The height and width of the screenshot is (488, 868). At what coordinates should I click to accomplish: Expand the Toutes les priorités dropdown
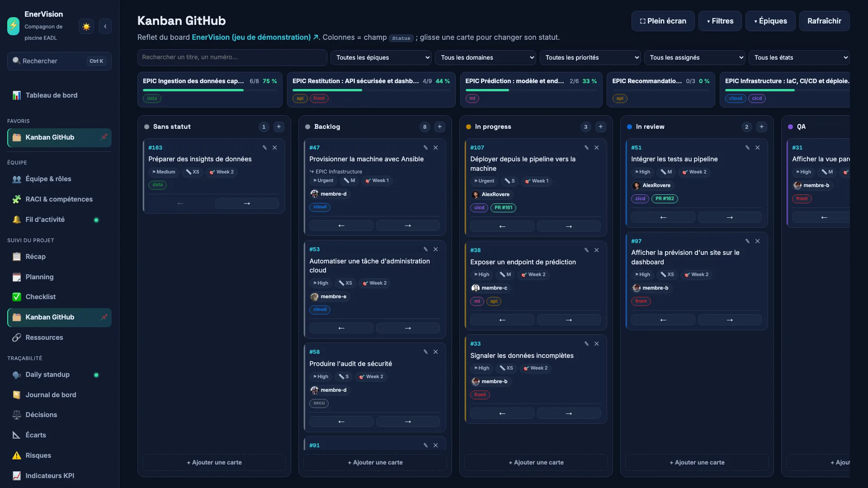pyautogui.click(x=590, y=57)
